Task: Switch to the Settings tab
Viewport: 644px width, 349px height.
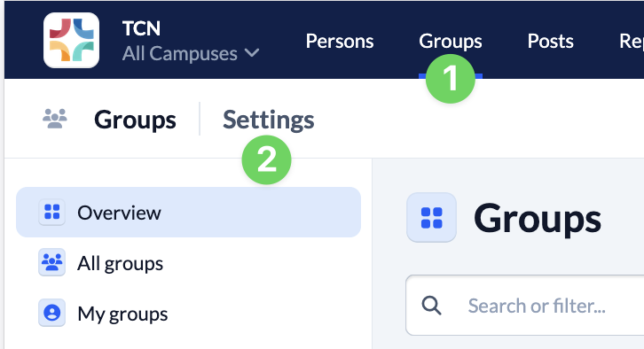Action: point(269,120)
